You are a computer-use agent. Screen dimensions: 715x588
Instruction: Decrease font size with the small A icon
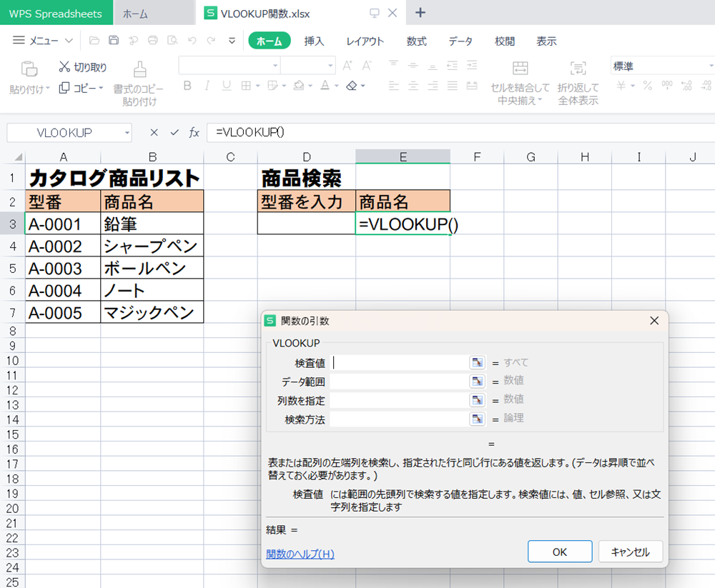pyautogui.click(x=367, y=66)
